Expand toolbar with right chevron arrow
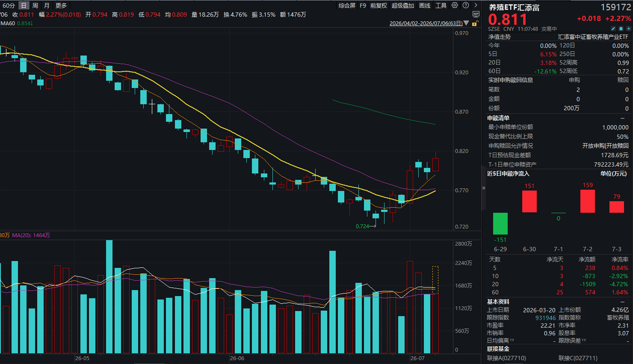 [476, 6]
